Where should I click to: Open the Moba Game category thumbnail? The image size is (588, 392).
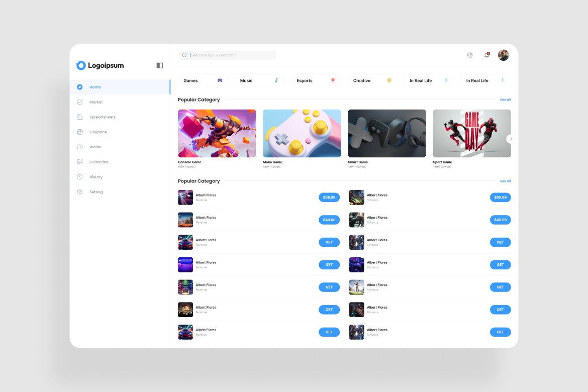tap(302, 133)
